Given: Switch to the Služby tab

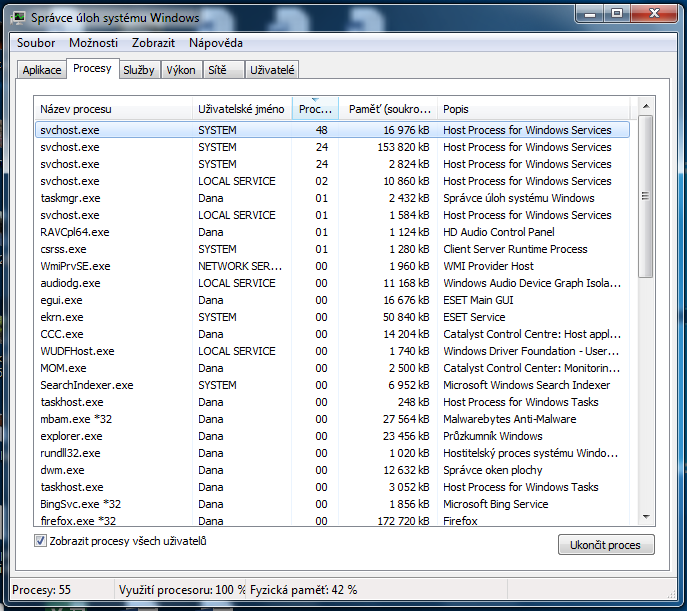Looking at the screenshot, I should [x=139, y=70].
